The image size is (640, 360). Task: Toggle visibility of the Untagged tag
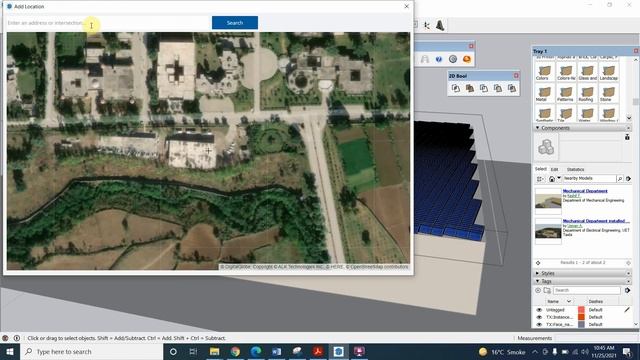tap(539, 310)
